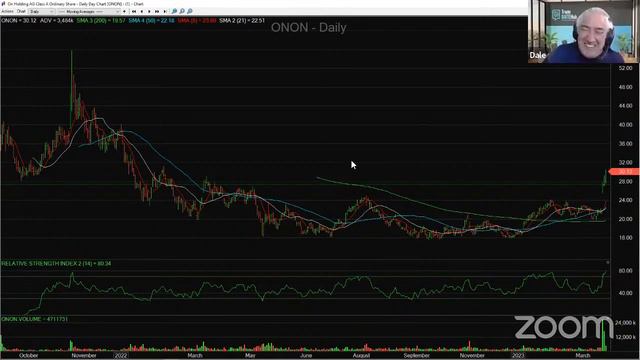Image resolution: width=640 pixels, height=360 pixels.
Task: Select the red SMA (8) legend entry
Action: (197, 20)
